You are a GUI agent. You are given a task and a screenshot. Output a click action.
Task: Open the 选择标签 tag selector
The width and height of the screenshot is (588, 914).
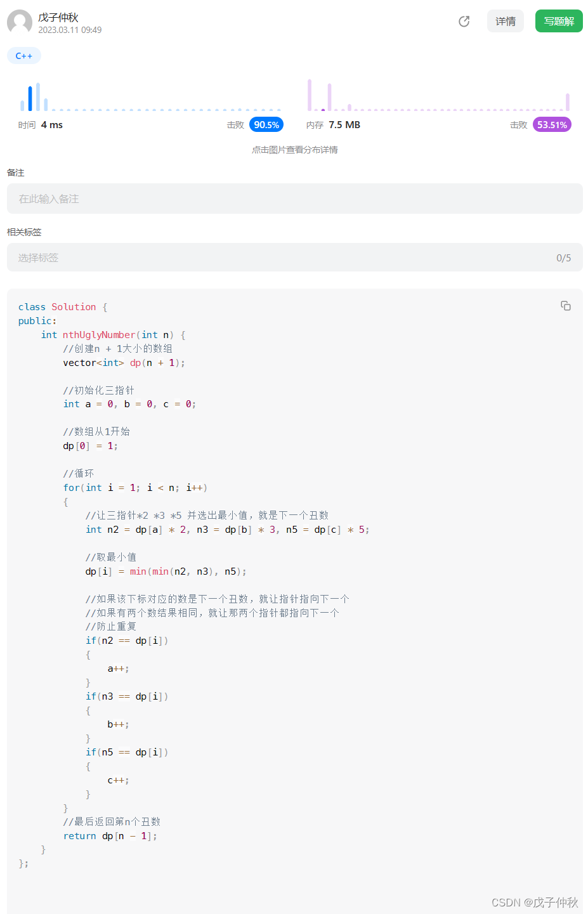tap(295, 258)
